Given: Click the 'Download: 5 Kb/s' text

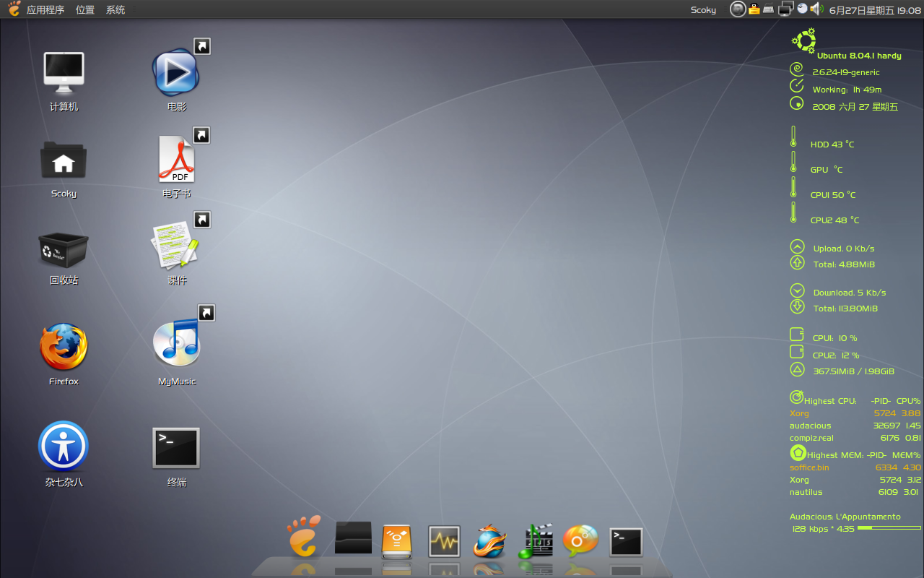Looking at the screenshot, I should coord(850,293).
